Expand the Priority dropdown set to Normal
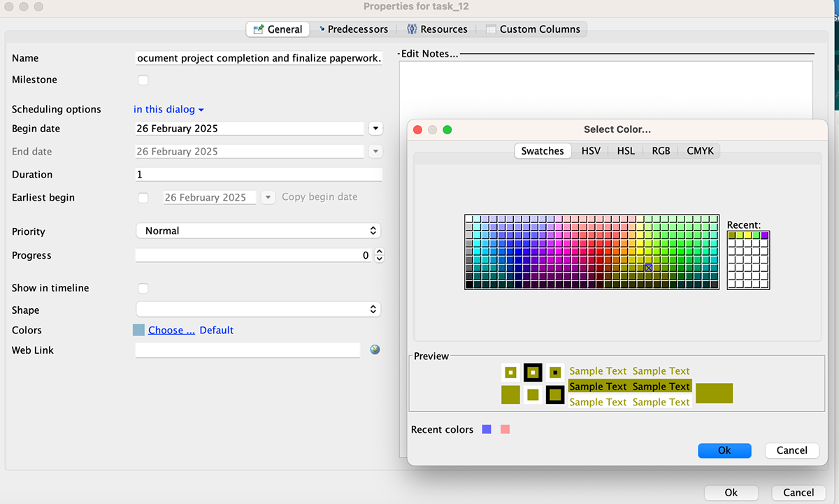The image size is (839, 504). tap(258, 231)
